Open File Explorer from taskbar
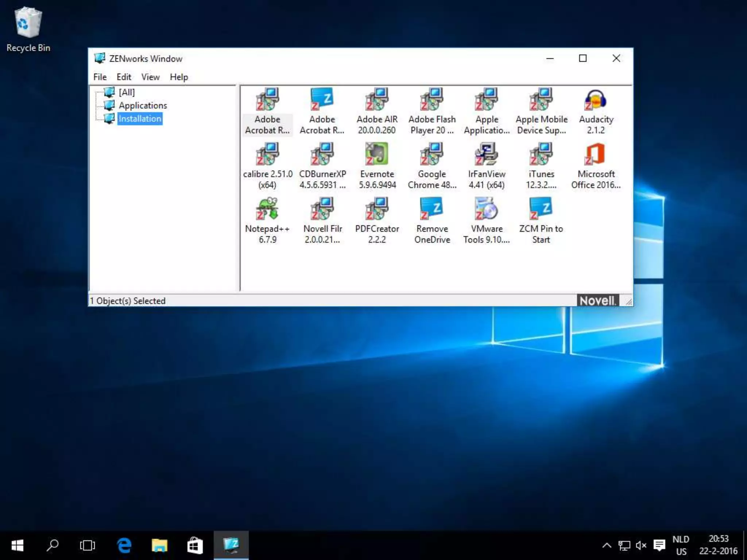Image resolution: width=747 pixels, height=560 pixels. pyautogui.click(x=159, y=545)
